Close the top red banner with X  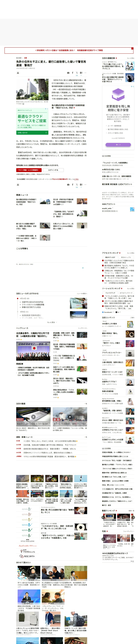point(132,49)
